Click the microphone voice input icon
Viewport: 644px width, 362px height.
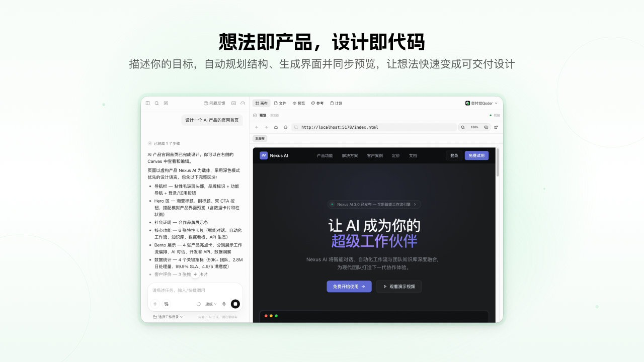coord(224,304)
